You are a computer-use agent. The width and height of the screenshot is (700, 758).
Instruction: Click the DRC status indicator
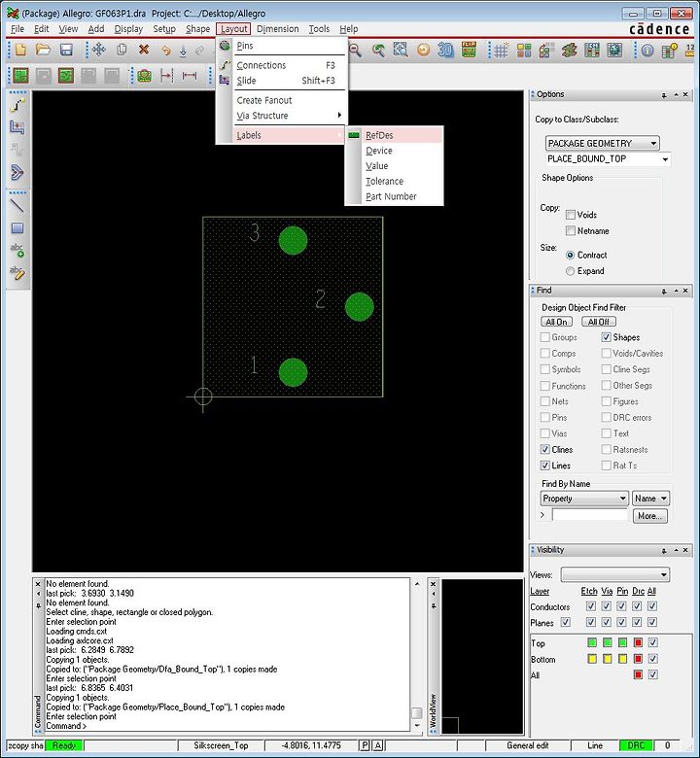[636, 745]
